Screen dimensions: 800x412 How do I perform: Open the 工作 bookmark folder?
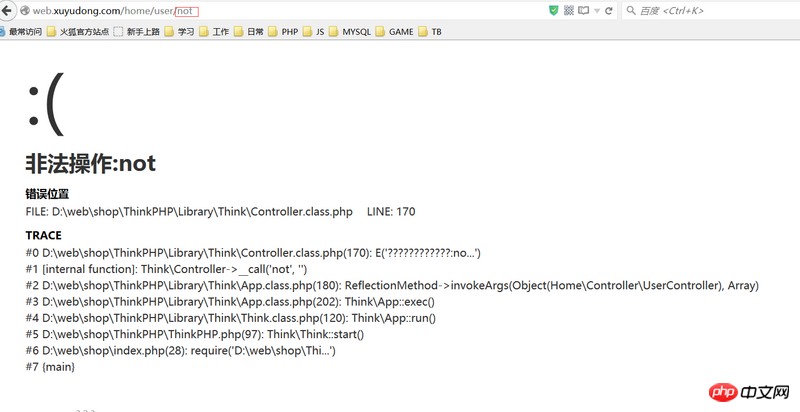(x=214, y=32)
